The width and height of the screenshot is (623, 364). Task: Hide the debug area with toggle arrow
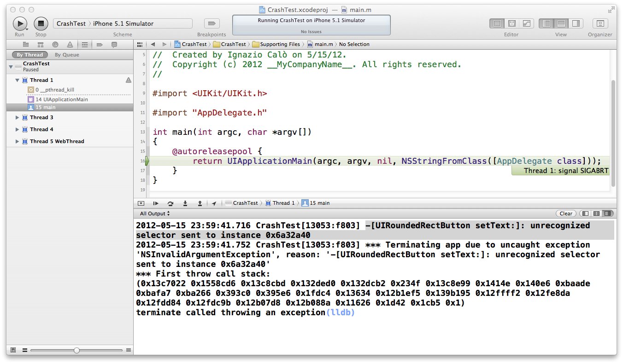(x=141, y=203)
